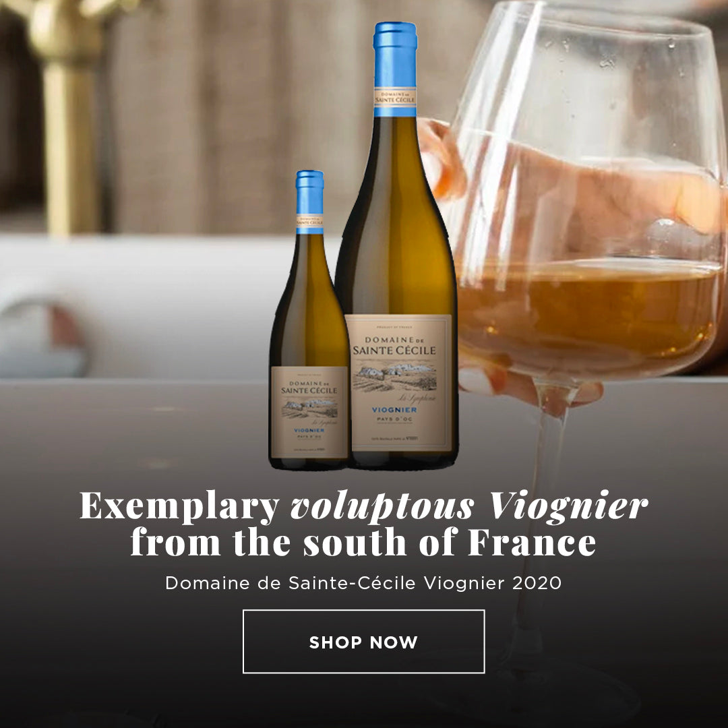
Task: Click the word 'Exemplary' in the headline
Action: tap(180, 506)
